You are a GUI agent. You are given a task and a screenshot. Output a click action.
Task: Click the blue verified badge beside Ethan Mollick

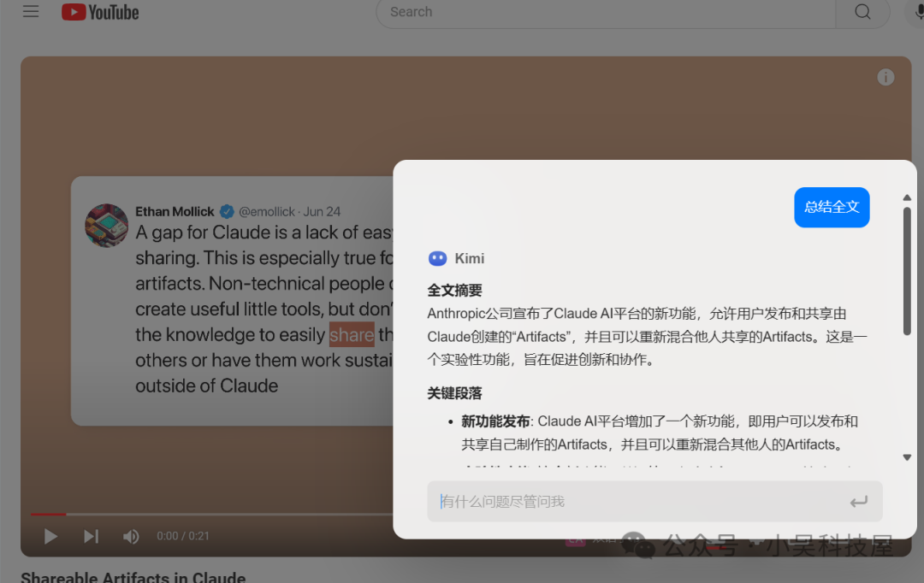click(227, 211)
